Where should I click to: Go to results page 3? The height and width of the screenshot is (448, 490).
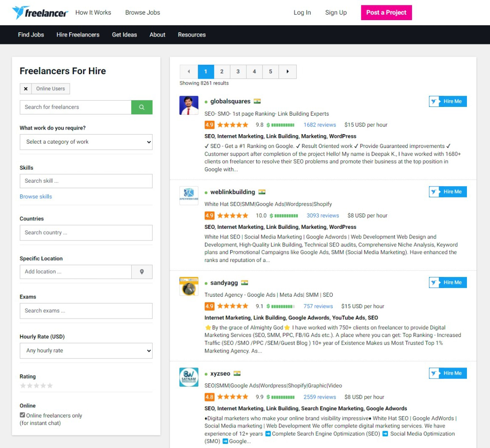coord(238,72)
